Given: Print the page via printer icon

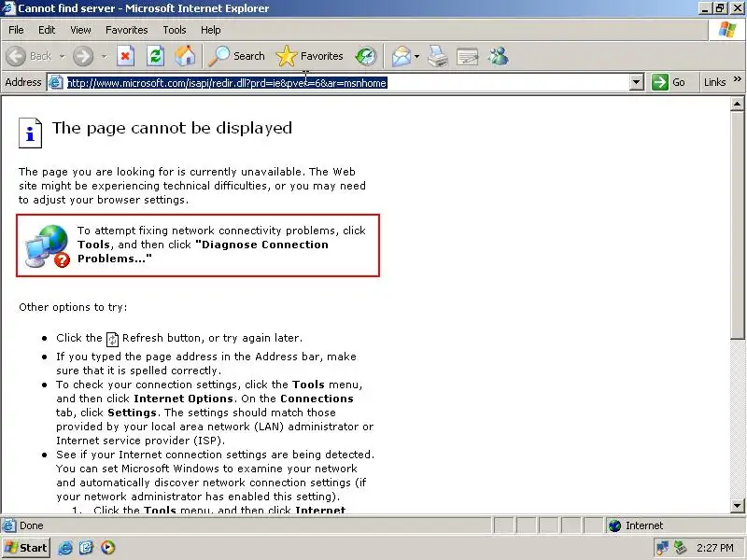Looking at the screenshot, I should click(437, 56).
